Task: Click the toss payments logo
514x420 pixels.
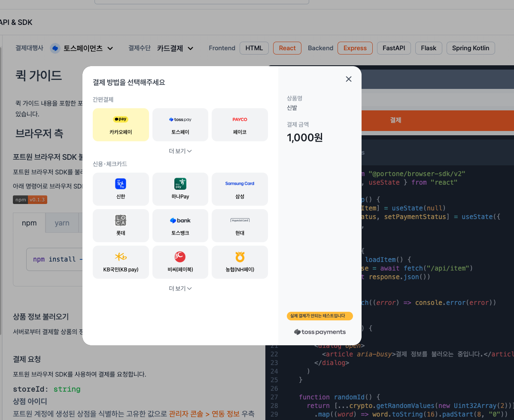Action: pos(319,332)
